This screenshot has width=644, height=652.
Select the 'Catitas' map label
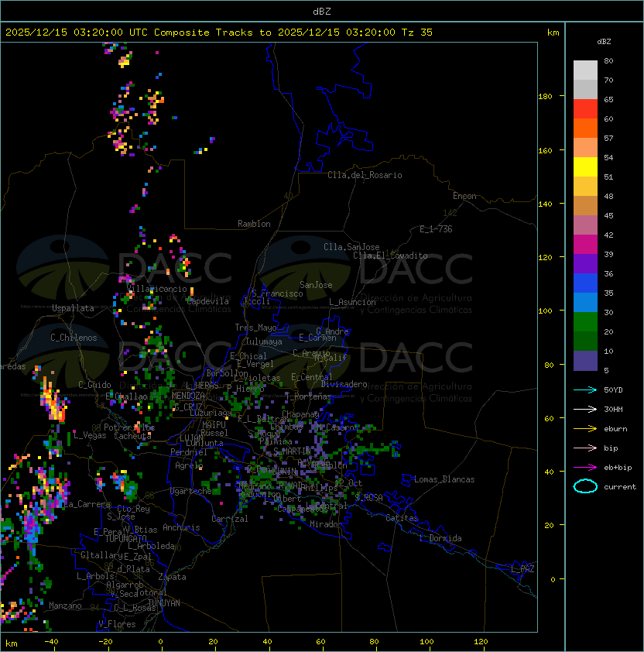[x=402, y=518]
